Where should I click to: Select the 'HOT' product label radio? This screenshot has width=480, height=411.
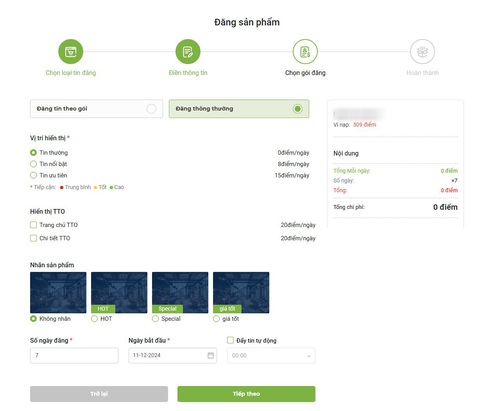tap(94, 319)
